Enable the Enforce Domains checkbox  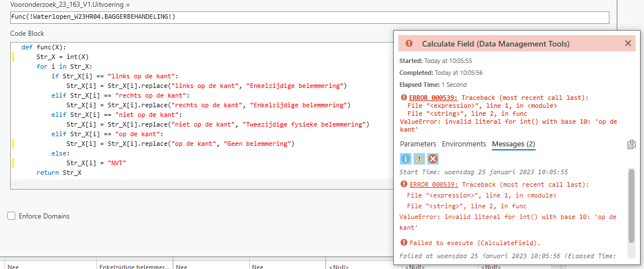coord(11,216)
